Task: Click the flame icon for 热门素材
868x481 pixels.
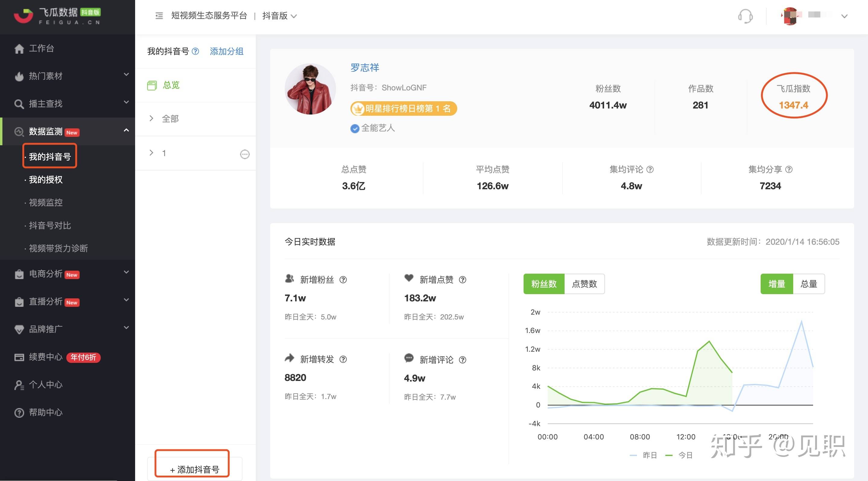Action: (19, 77)
